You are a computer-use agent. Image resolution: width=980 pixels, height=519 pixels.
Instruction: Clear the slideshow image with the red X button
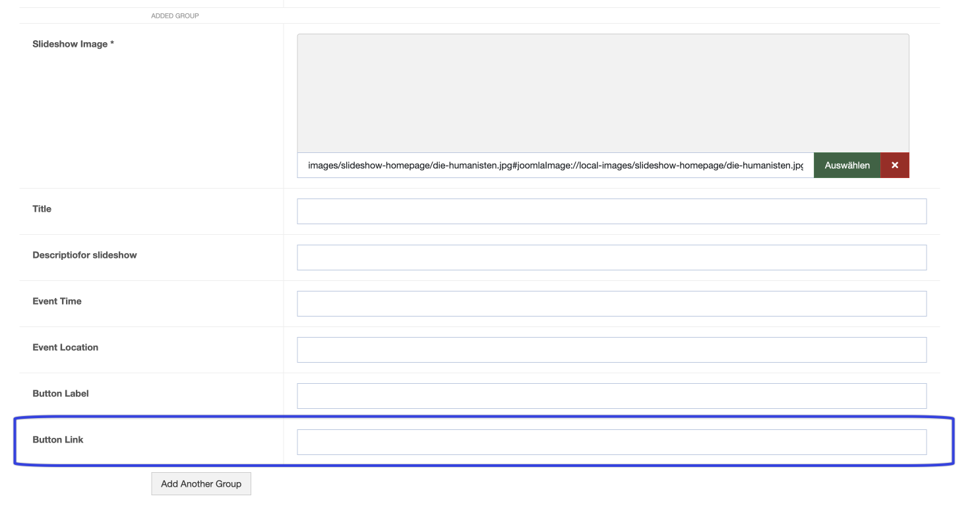pos(895,166)
